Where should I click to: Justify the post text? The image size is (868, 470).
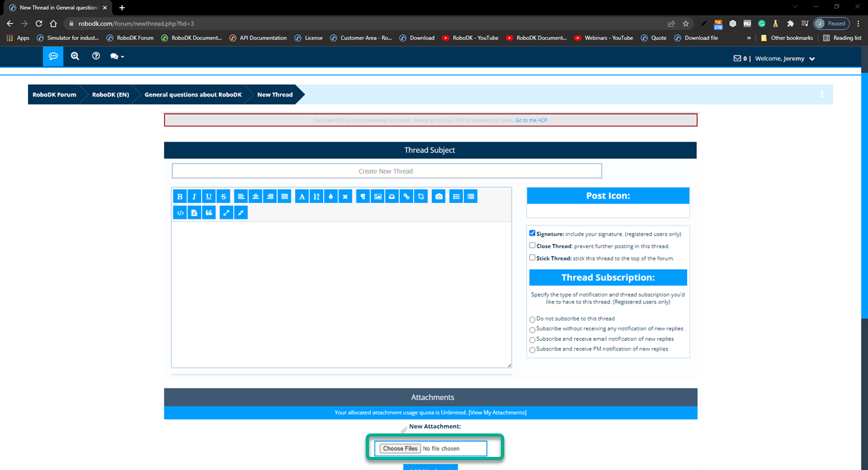click(284, 196)
